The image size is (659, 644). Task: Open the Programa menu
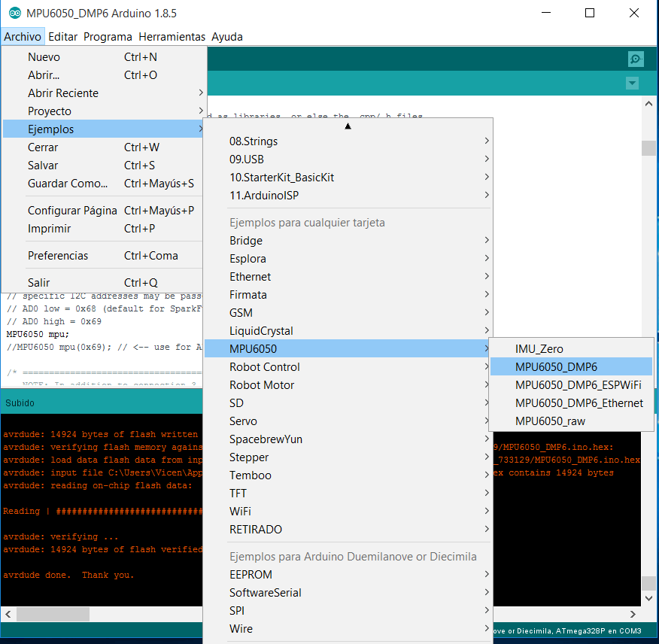(108, 36)
